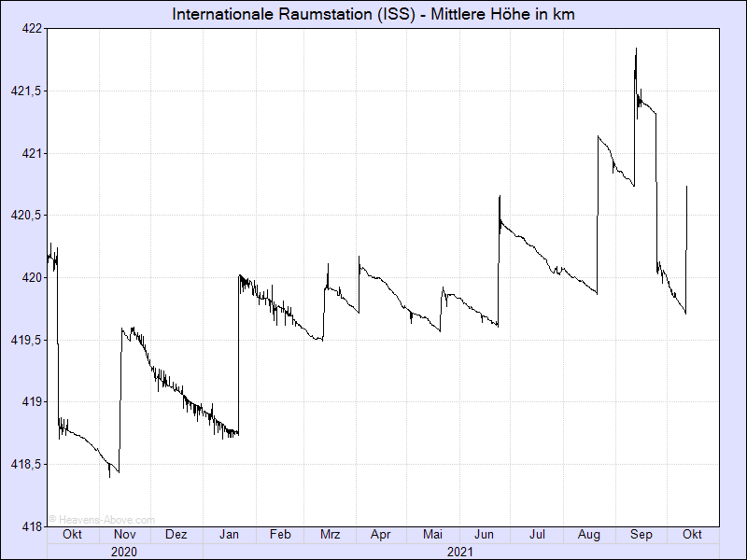Select the Jan month label
Viewport: 747px width, 560px height.
tap(229, 535)
